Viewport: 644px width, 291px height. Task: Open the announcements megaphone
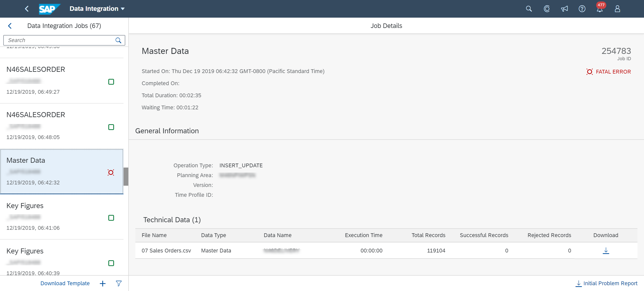564,9
